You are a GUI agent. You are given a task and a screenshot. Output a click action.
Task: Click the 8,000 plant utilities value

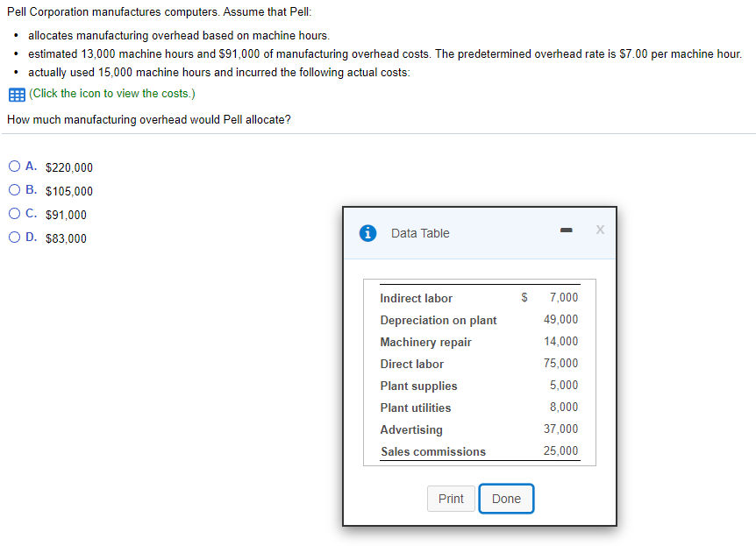click(564, 407)
